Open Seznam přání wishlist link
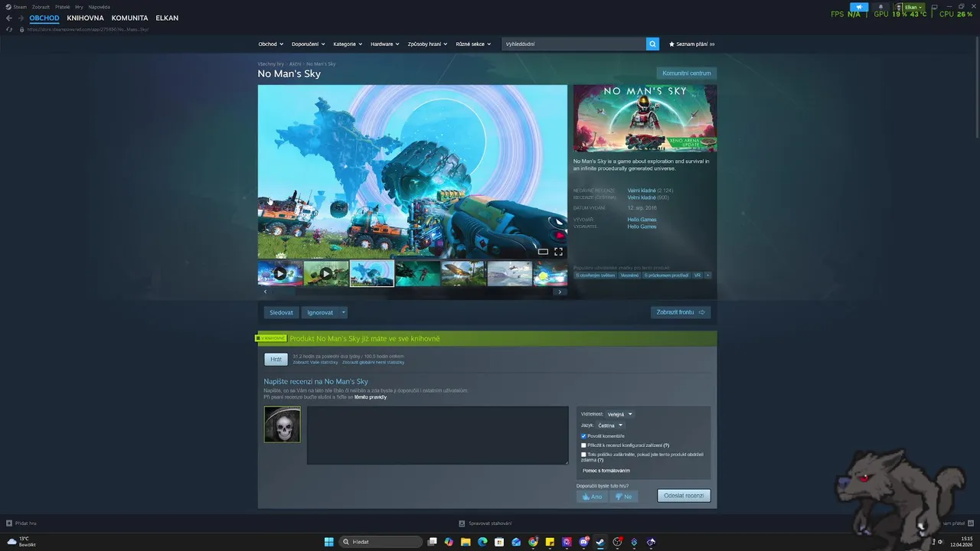Screen dimensions: 980x551 coord(692,44)
